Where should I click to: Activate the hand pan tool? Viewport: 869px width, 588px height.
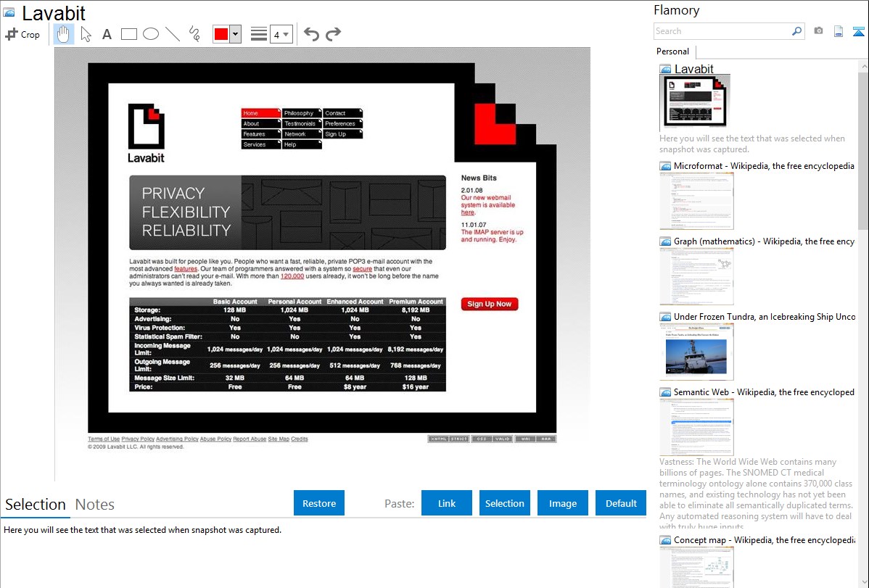click(x=64, y=34)
